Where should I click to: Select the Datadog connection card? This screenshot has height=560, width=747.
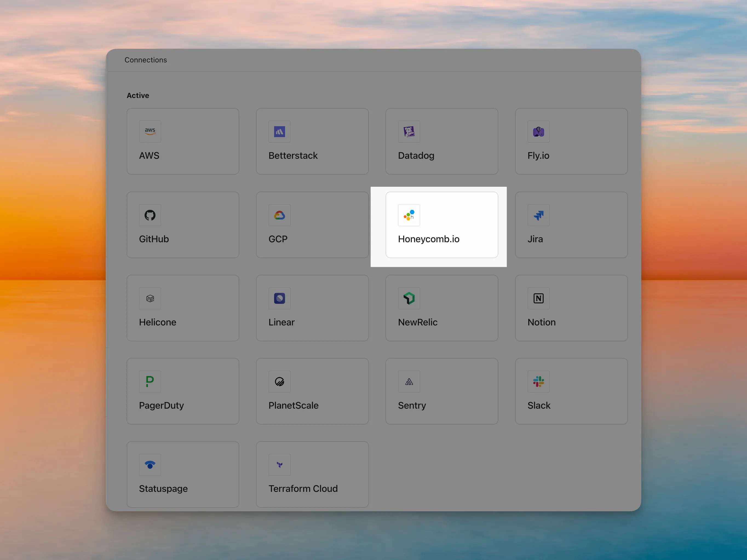(442, 142)
